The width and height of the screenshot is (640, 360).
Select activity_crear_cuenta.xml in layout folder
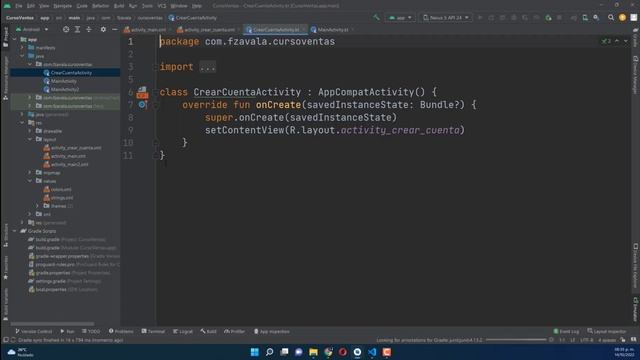point(72,148)
